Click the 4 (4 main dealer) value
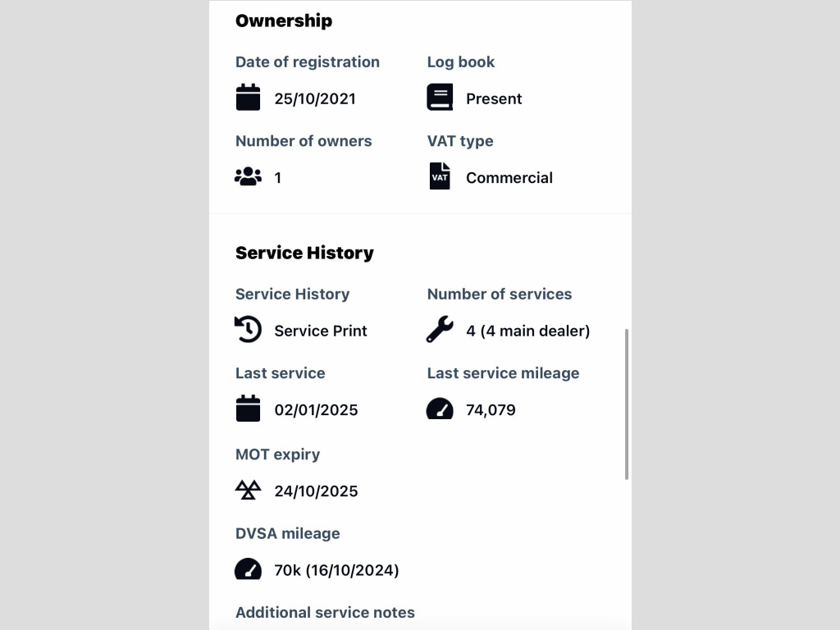 pos(528,331)
